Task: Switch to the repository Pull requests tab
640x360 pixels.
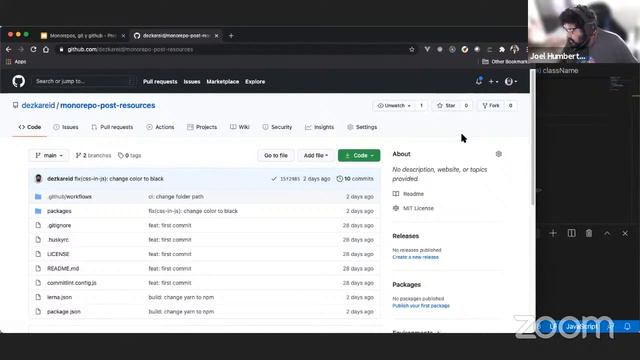Action: [112, 127]
